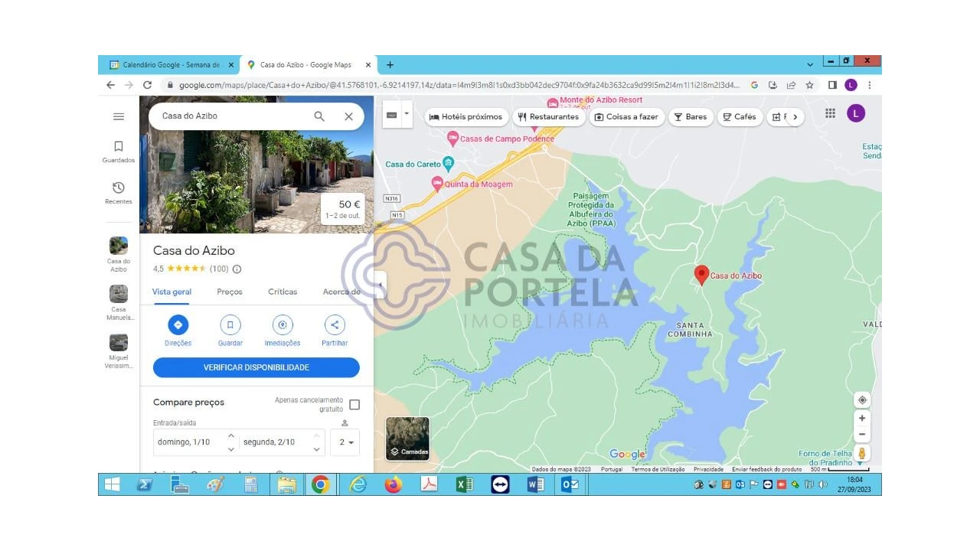Click the Imediações nearby icon
The width and height of the screenshot is (980, 551).
(283, 324)
